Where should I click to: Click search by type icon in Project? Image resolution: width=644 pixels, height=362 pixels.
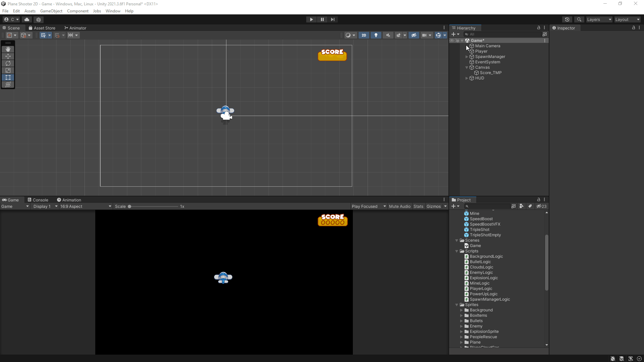coord(522,206)
